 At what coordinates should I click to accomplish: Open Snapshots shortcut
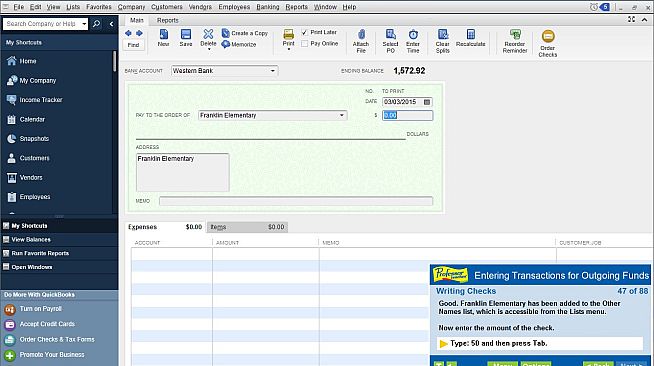(x=28, y=138)
